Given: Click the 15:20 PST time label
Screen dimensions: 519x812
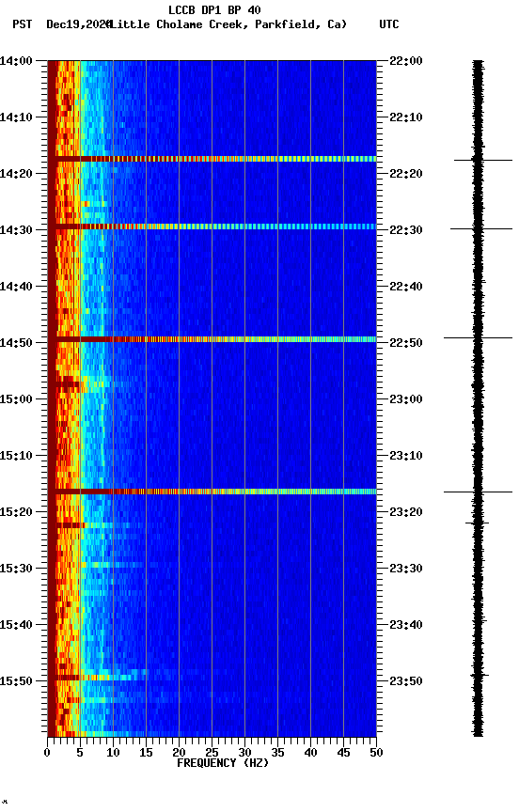Looking at the screenshot, I should 16,512.
